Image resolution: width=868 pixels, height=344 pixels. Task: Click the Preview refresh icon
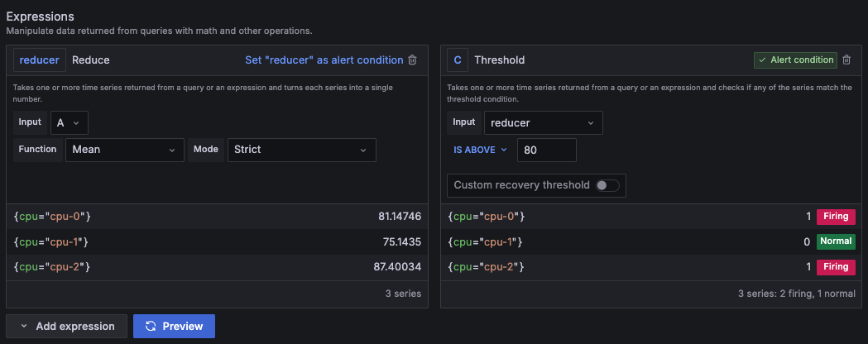point(151,326)
